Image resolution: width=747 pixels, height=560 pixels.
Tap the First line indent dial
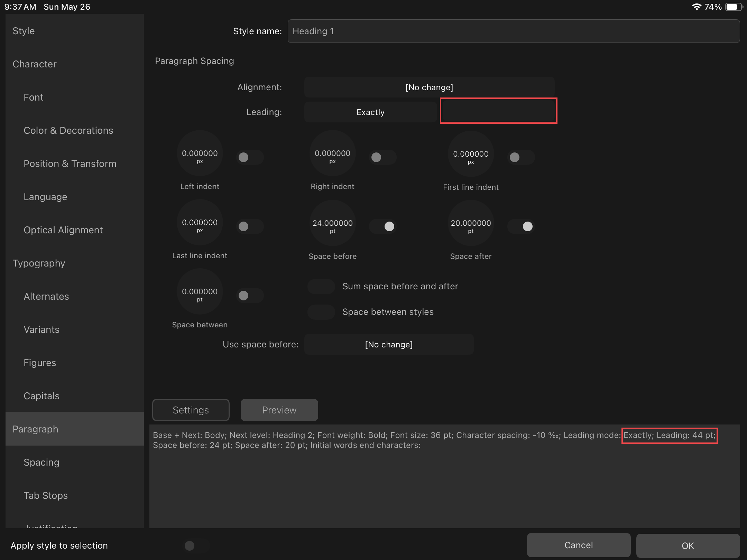tap(471, 154)
